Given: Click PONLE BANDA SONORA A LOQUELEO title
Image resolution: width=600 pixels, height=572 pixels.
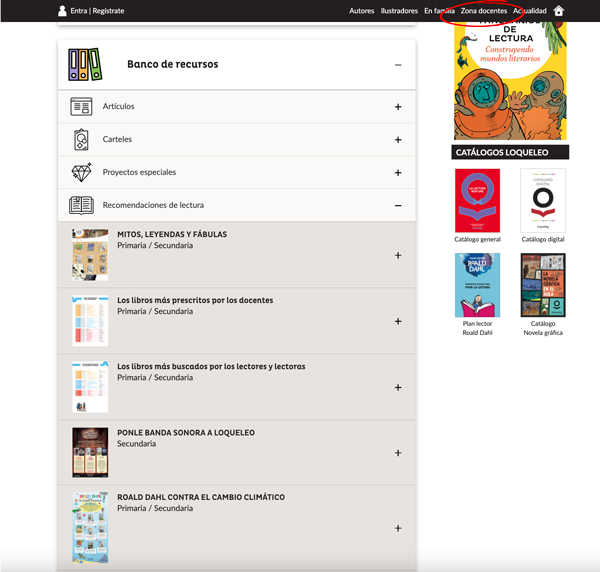Looking at the screenshot, I should click(x=186, y=433).
